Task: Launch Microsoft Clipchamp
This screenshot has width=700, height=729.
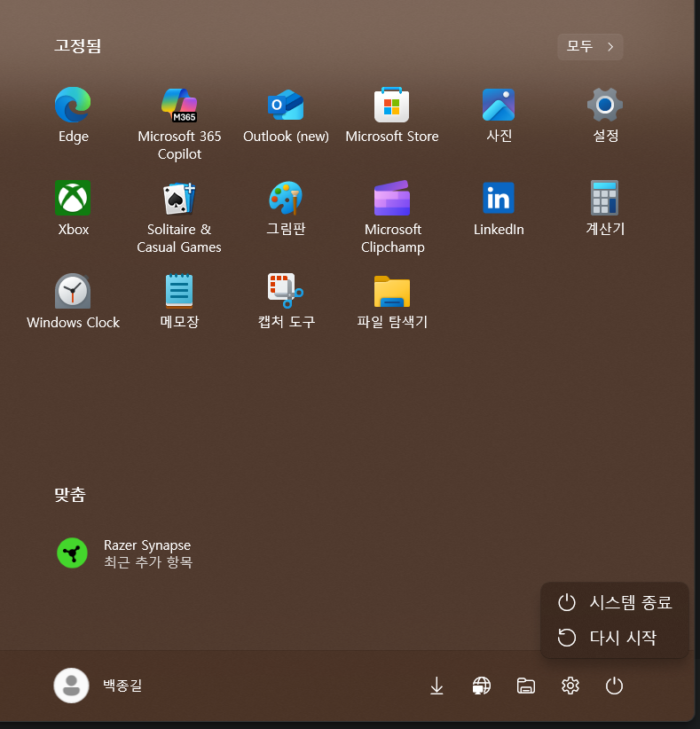Action: 391,198
